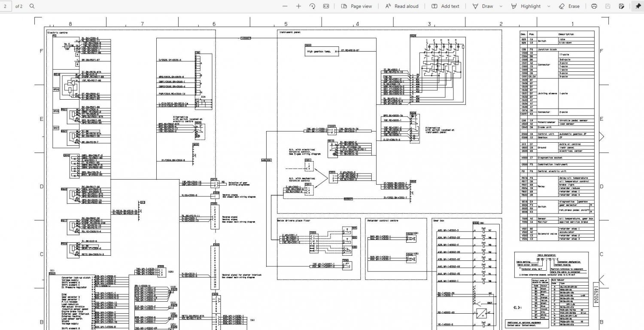Select the fit-to-page icon

pyautogui.click(x=326, y=6)
